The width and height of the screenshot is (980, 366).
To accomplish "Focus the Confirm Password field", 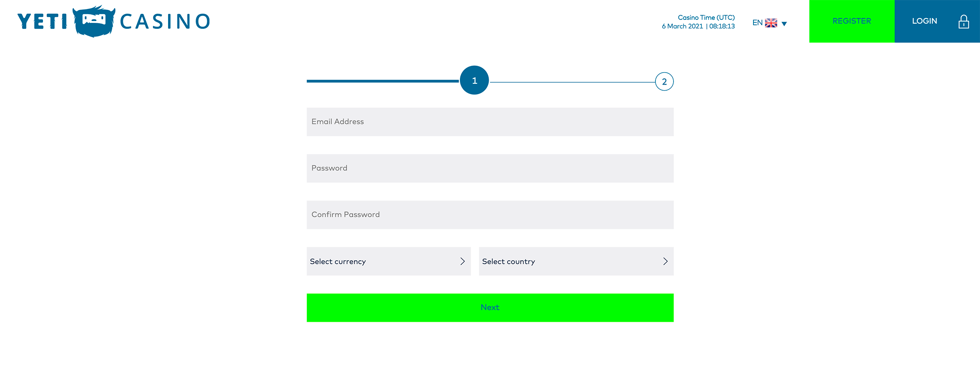I will [x=490, y=215].
